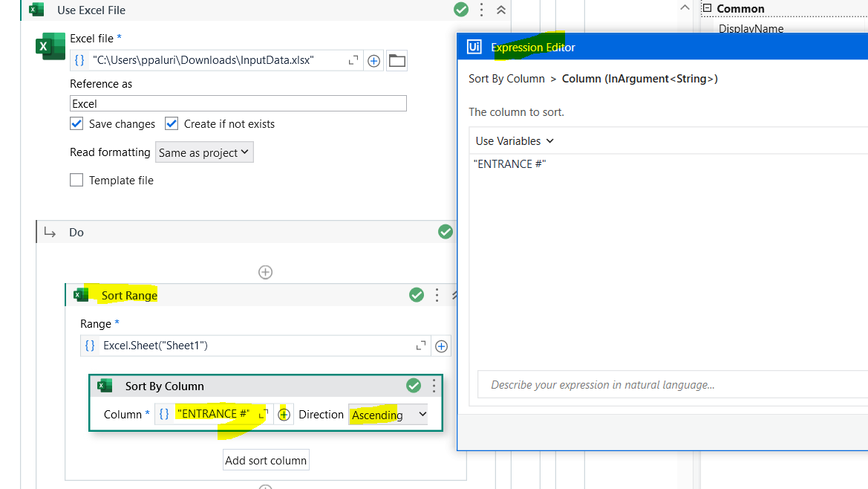Viewport: 868px width, 489px height.
Task: Edit the Column value "ENTRANCE #"
Action: pos(214,414)
